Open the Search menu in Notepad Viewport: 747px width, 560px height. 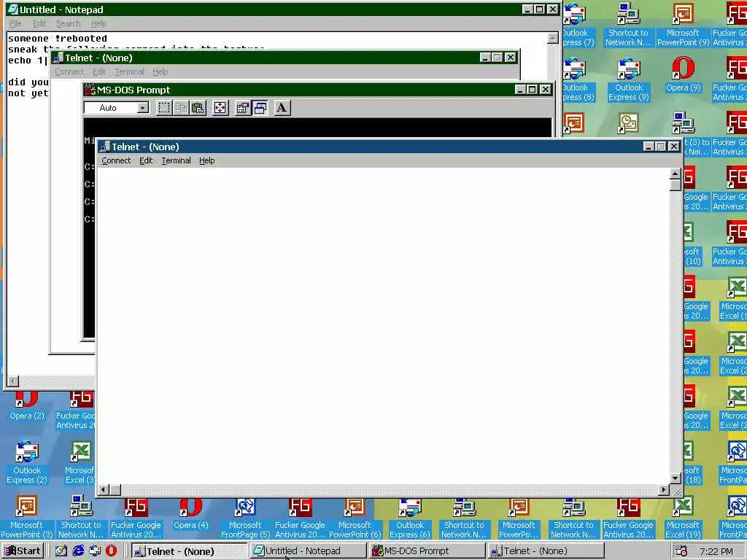click(x=68, y=23)
